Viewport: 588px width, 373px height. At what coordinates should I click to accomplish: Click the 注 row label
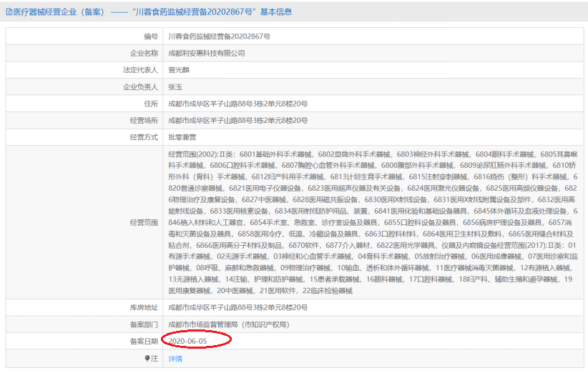tap(155, 359)
